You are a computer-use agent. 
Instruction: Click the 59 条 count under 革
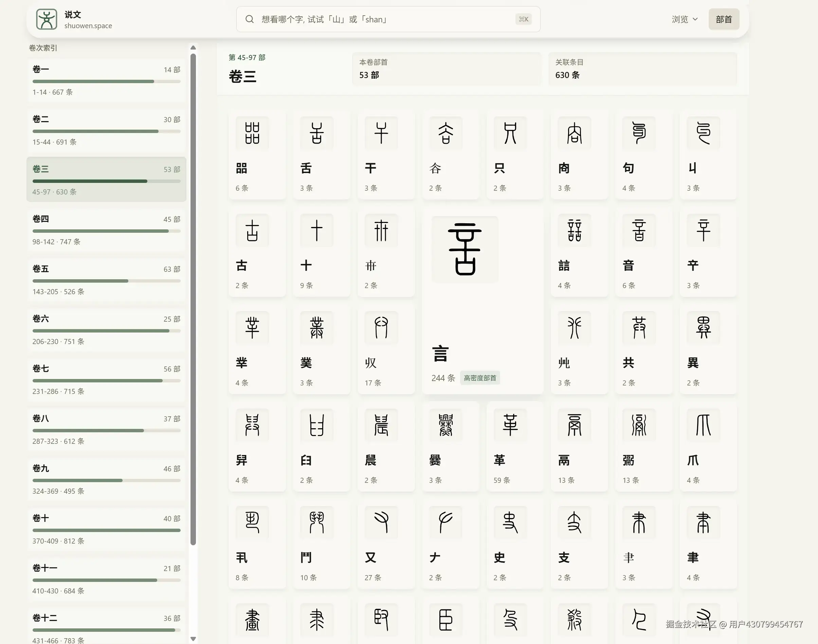[502, 480]
